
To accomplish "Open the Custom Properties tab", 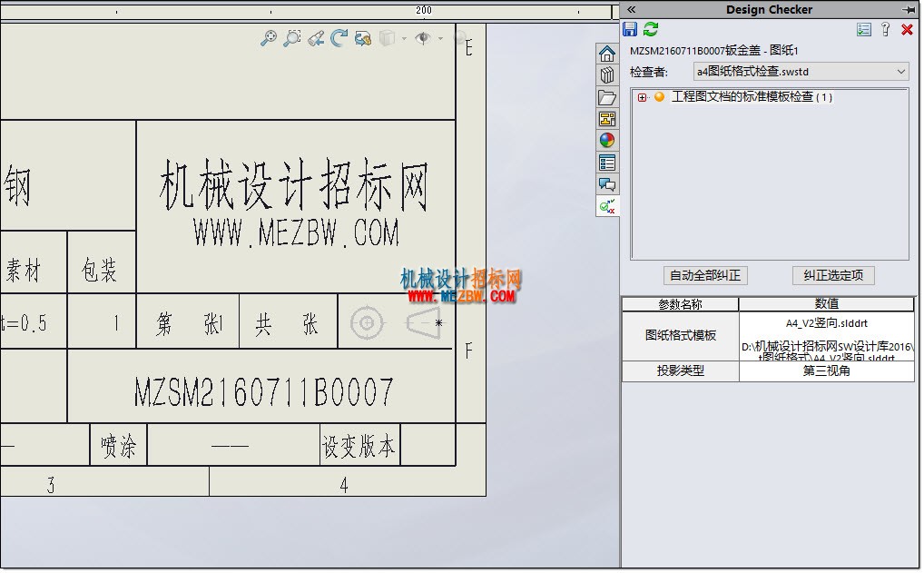I will (x=607, y=163).
